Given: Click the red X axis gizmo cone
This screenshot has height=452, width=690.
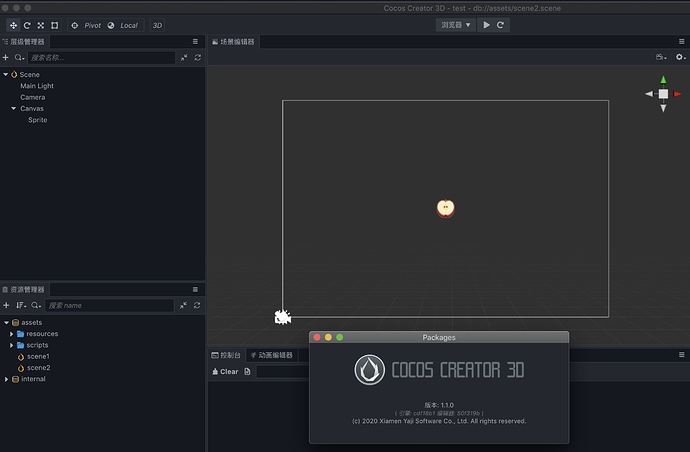Looking at the screenshot, I should (677, 94).
